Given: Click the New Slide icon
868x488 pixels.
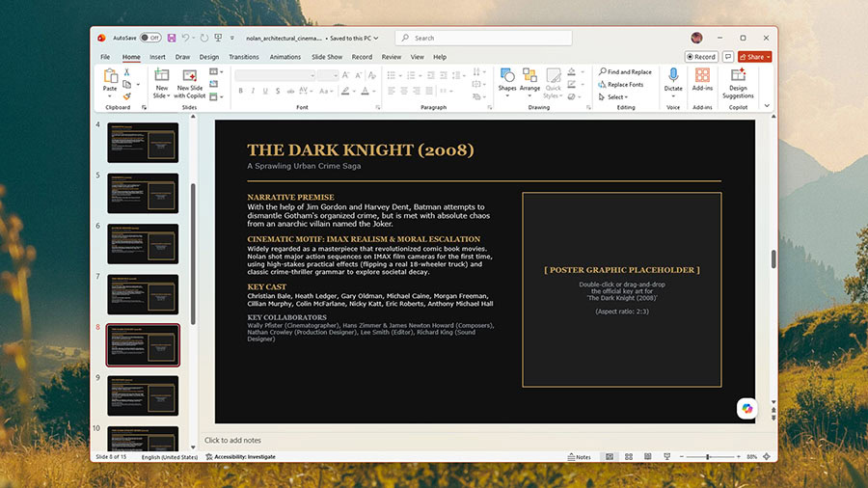Looking at the screenshot, I should pyautogui.click(x=162, y=75).
